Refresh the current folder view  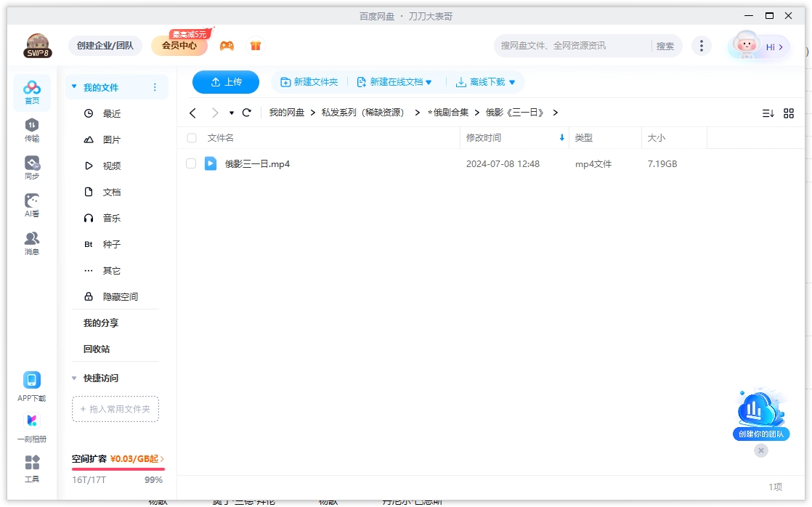(x=246, y=113)
